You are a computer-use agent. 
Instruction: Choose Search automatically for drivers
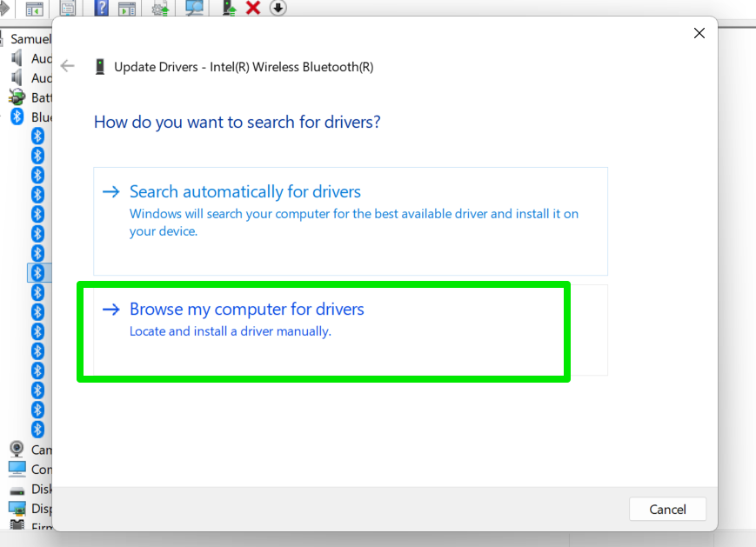tap(351, 221)
